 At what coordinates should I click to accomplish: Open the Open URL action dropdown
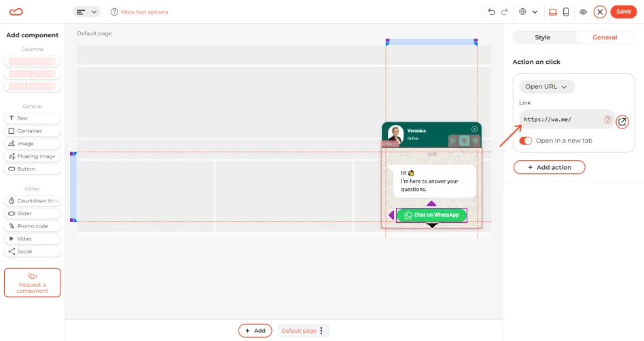[x=546, y=87]
